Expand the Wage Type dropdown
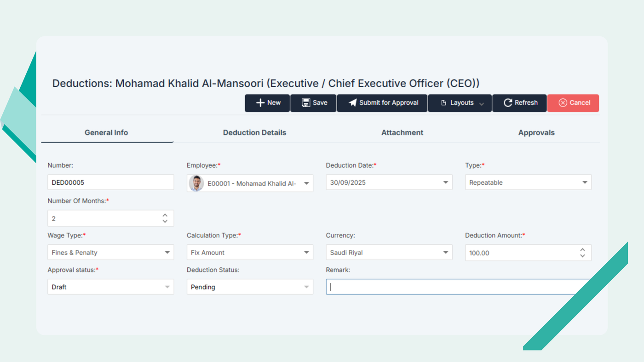 [167, 253]
